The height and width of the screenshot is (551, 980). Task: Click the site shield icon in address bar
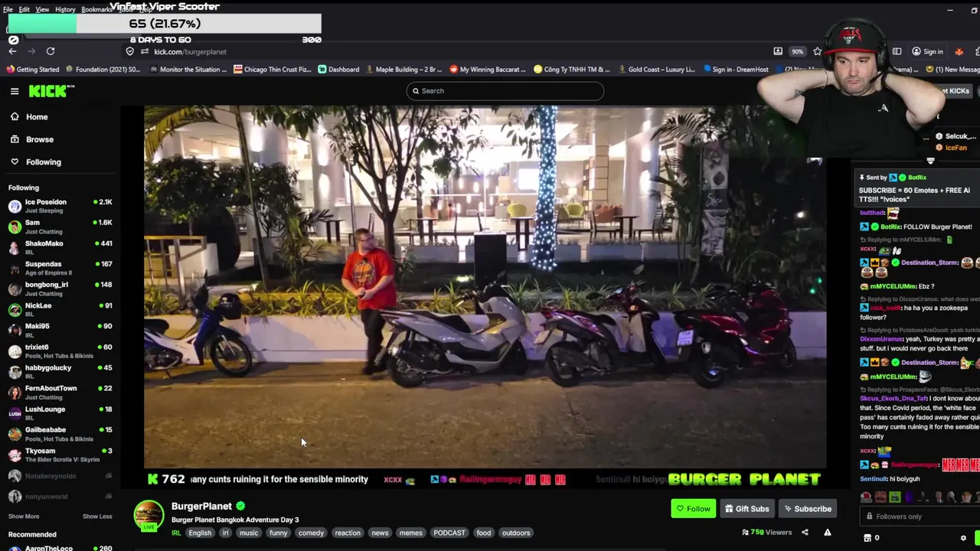pyautogui.click(x=130, y=52)
